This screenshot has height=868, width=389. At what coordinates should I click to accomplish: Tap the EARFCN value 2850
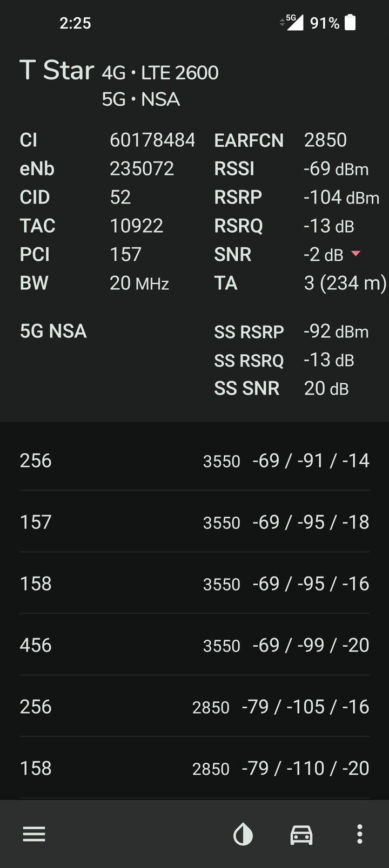click(325, 140)
